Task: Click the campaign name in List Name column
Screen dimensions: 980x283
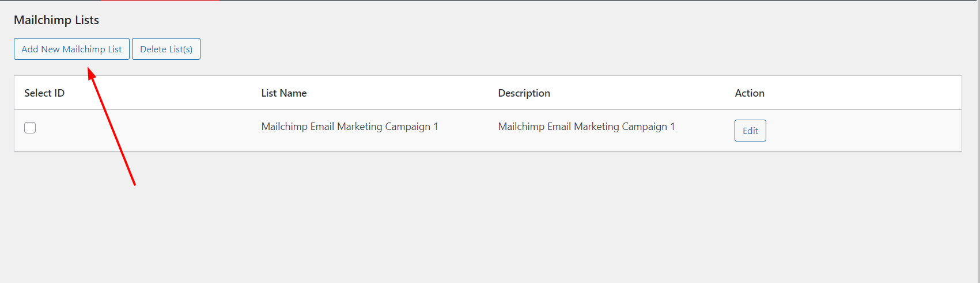Action: [x=349, y=127]
